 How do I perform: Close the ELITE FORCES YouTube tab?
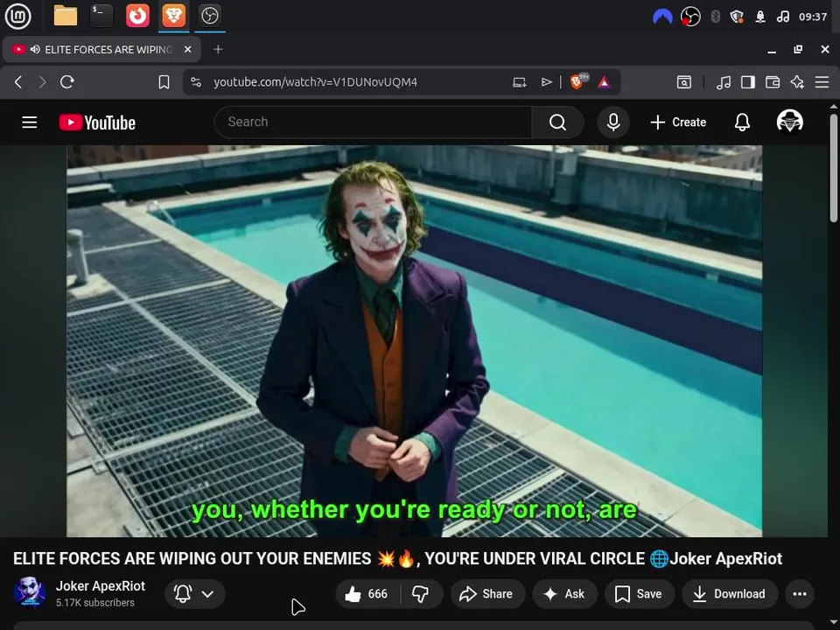click(187, 49)
